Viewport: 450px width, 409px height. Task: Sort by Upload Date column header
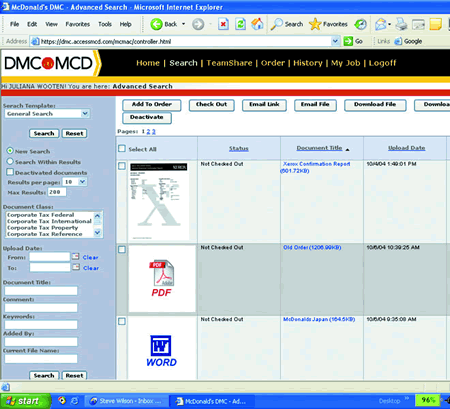pos(406,148)
